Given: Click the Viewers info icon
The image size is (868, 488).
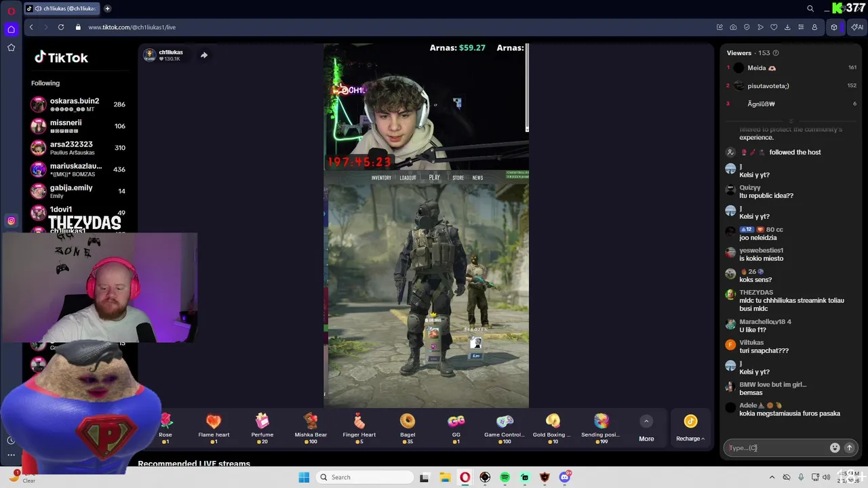Looking at the screenshot, I should pos(776,53).
